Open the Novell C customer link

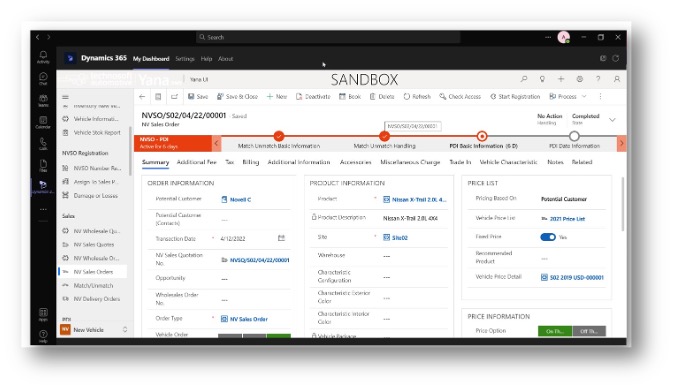pos(240,200)
